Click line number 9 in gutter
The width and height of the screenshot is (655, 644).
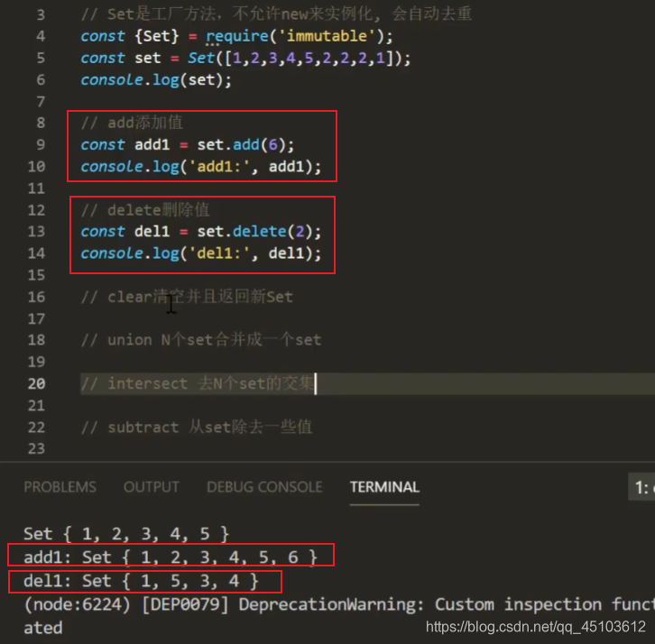(41, 144)
